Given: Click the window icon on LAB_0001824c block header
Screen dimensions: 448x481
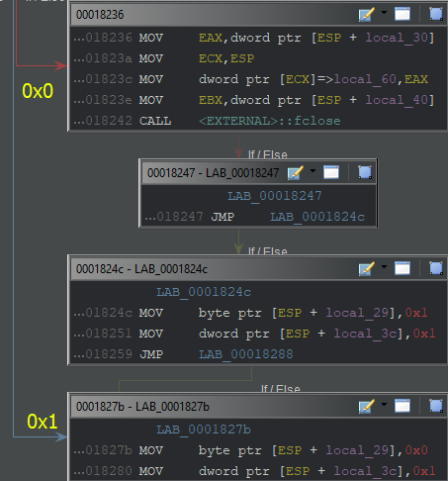Looking at the screenshot, I should click(403, 268).
